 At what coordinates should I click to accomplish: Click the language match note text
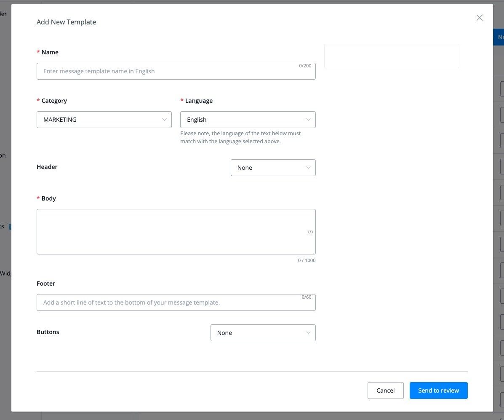click(240, 137)
